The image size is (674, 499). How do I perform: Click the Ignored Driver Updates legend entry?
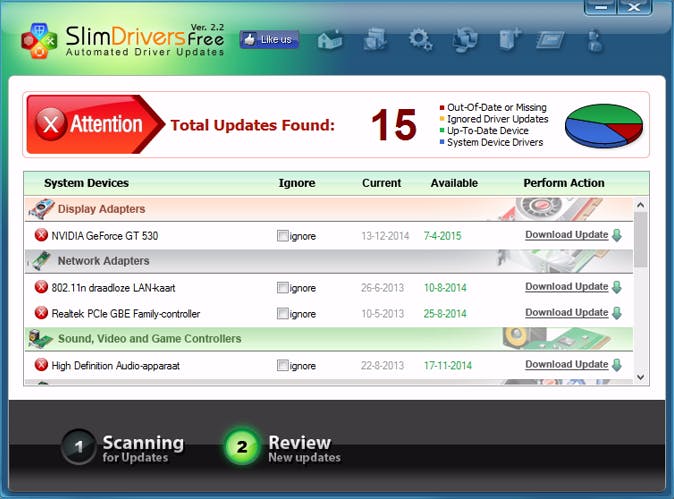point(494,119)
